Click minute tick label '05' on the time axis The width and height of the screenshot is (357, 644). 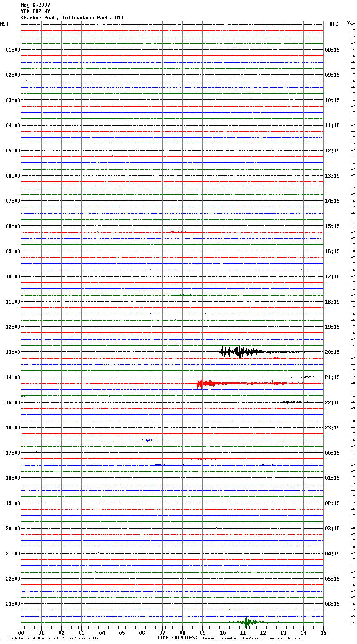122,633
